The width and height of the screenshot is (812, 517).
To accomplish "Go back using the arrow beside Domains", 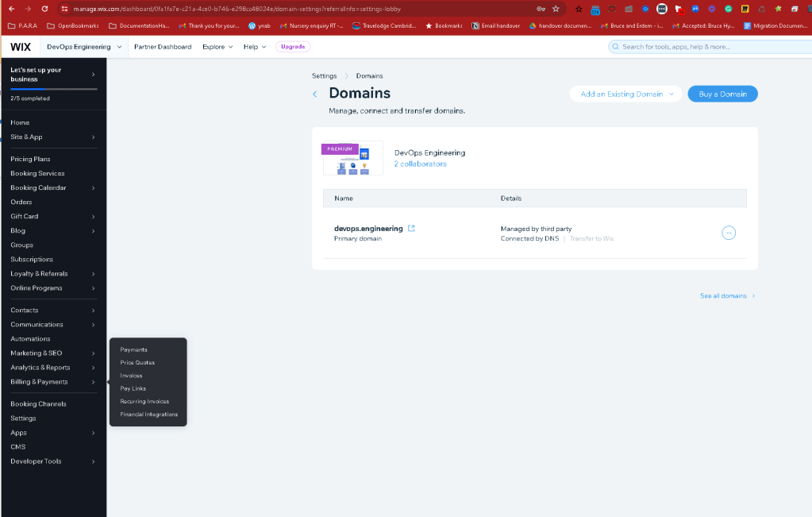I will pyautogui.click(x=315, y=94).
